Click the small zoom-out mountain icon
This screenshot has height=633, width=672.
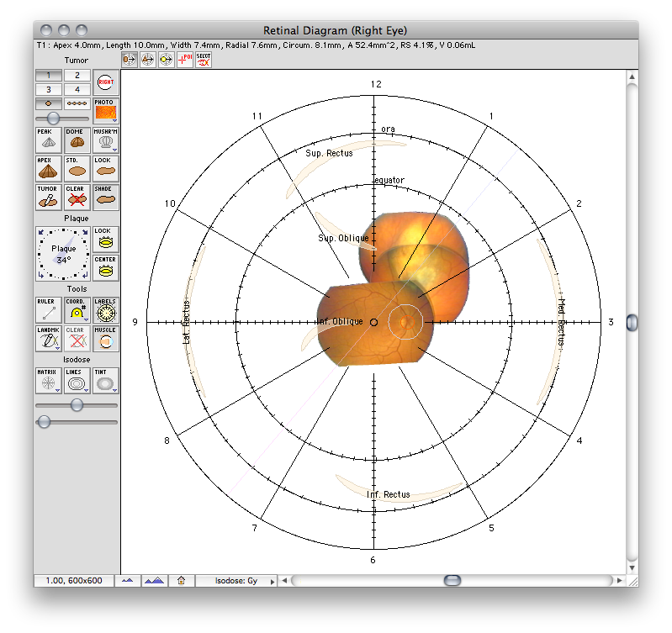click(x=127, y=581)
